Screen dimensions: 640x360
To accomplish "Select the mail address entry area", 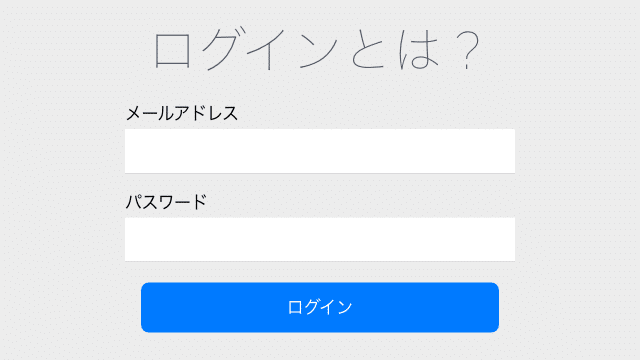I will pyautogui.click(x=320, y=151).
